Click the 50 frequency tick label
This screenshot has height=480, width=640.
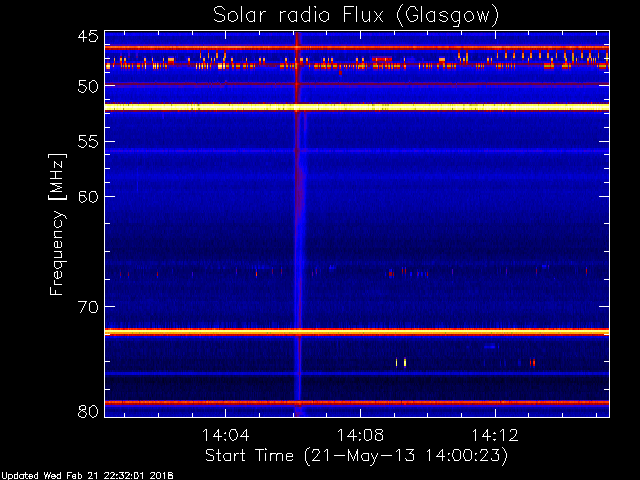pyautogui.click(x=88, y=86)
